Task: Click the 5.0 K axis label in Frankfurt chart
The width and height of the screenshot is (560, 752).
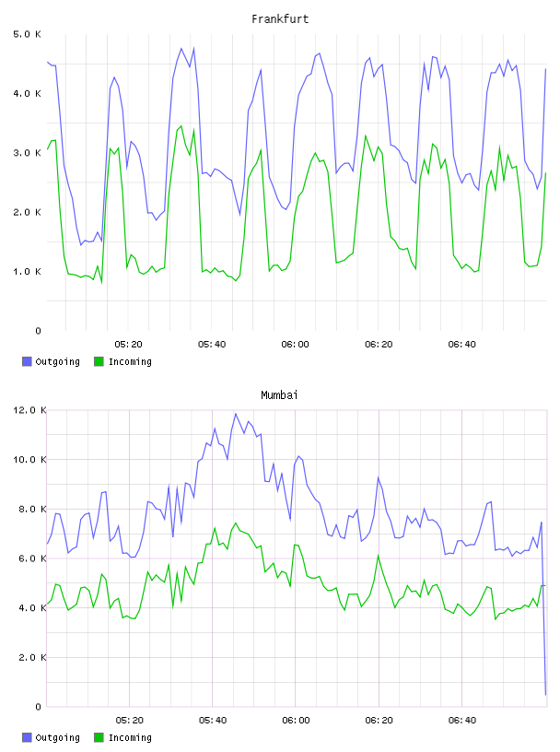Action: (28, 34)
